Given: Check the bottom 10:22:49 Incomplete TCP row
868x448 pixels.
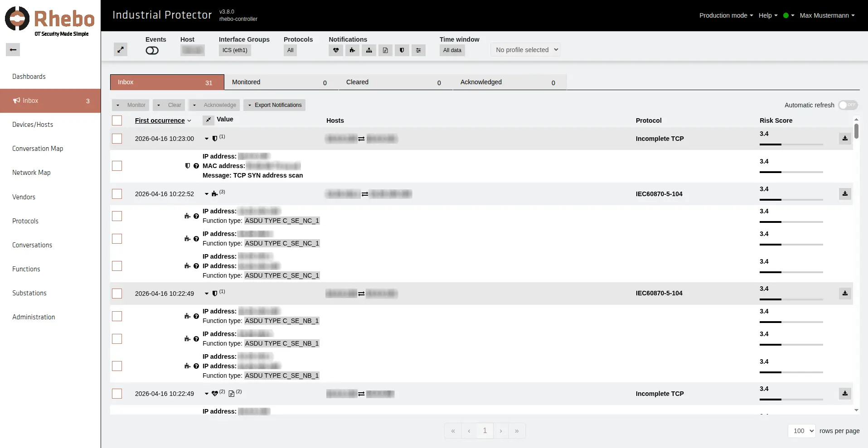Looking at the screenshot, I should 117,394.
